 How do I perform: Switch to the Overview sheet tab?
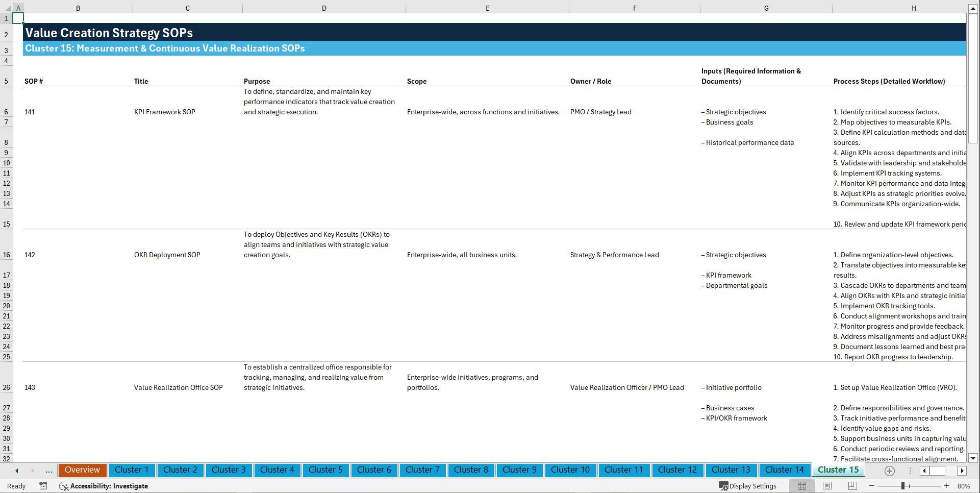click(82, 470)
